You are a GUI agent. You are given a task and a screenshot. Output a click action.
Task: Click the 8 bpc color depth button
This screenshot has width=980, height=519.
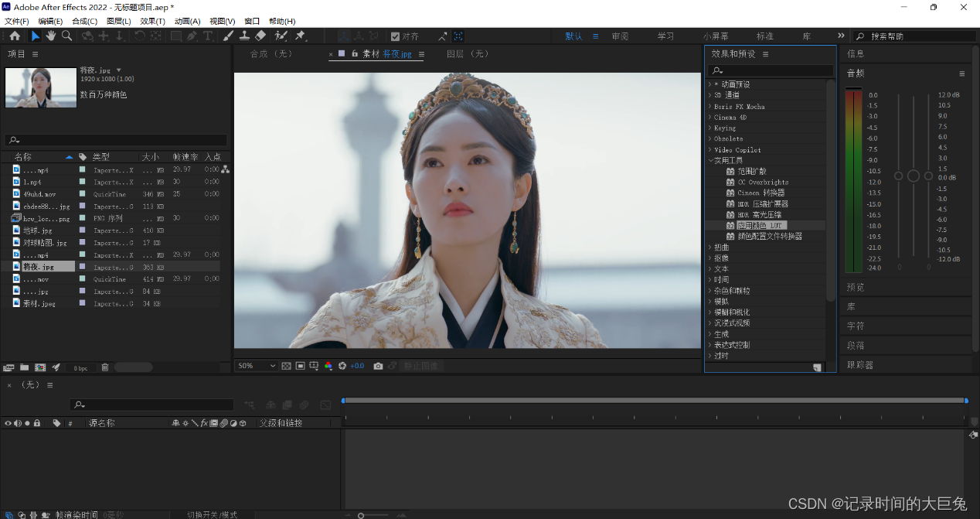pos(81,367)
